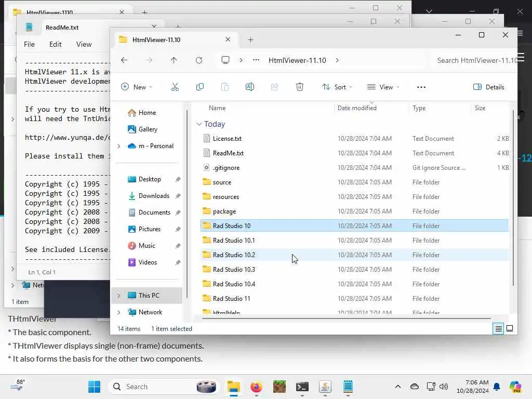
Task: Select the Rad Studio 10.3 folder
Action: pyautogui.click(x=354, y=270)
